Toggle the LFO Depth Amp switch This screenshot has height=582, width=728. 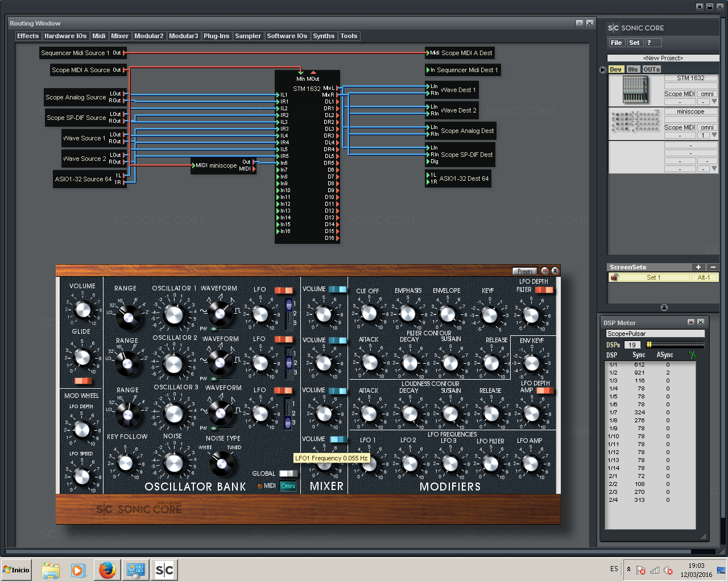click(545, 390)
